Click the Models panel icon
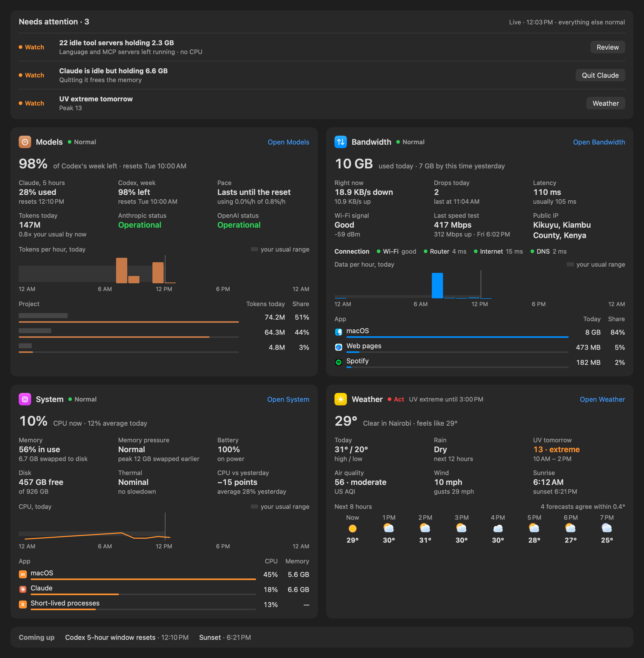Screen dimensions: 644x658 coord(25,142)
